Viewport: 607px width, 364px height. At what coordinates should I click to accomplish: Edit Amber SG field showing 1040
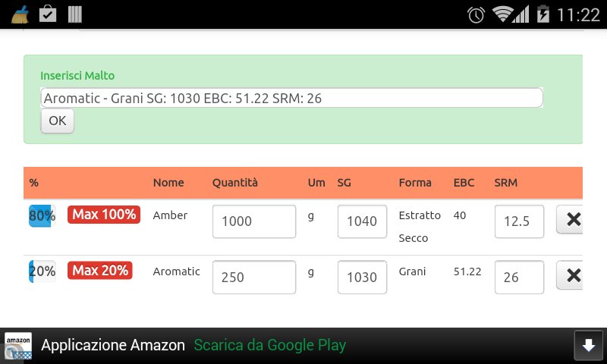(x=362, y=221)
